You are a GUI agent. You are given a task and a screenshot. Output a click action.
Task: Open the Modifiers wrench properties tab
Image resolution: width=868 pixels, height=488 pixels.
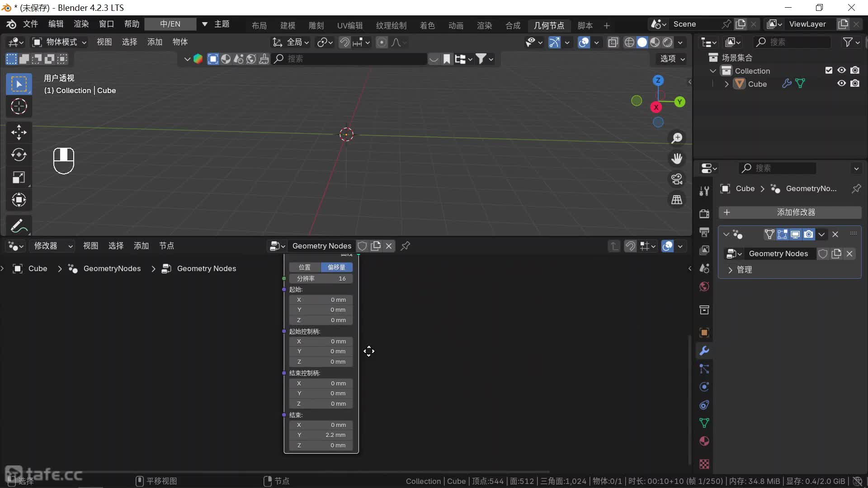pos(704,351)
